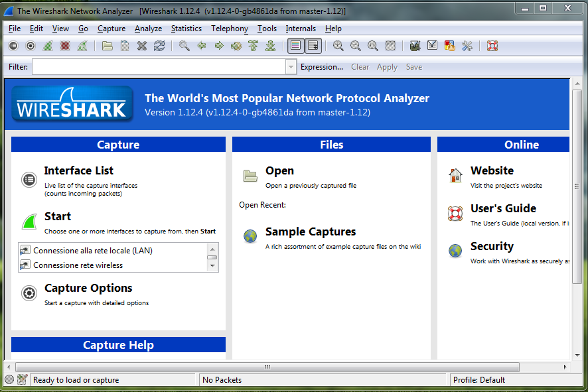This screenshot has height=392, width=588.
Task: Click inside the Filter text field
Action: [x=158, y=67]
